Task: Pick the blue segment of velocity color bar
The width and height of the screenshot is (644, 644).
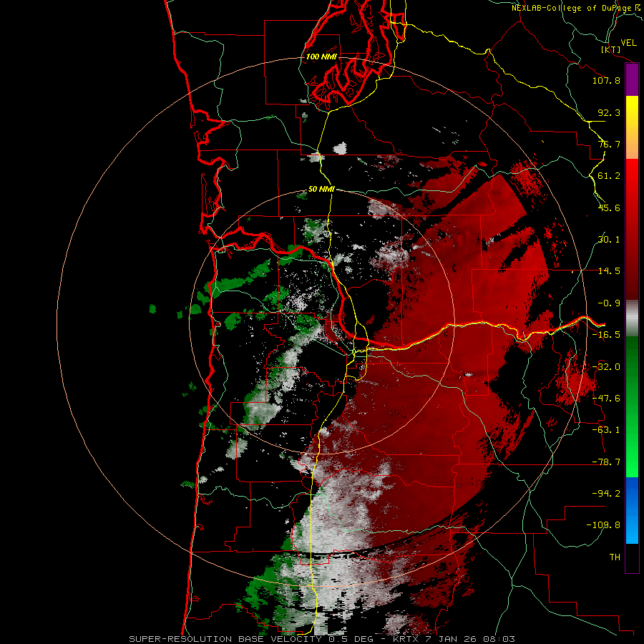Action: [632, 510]
